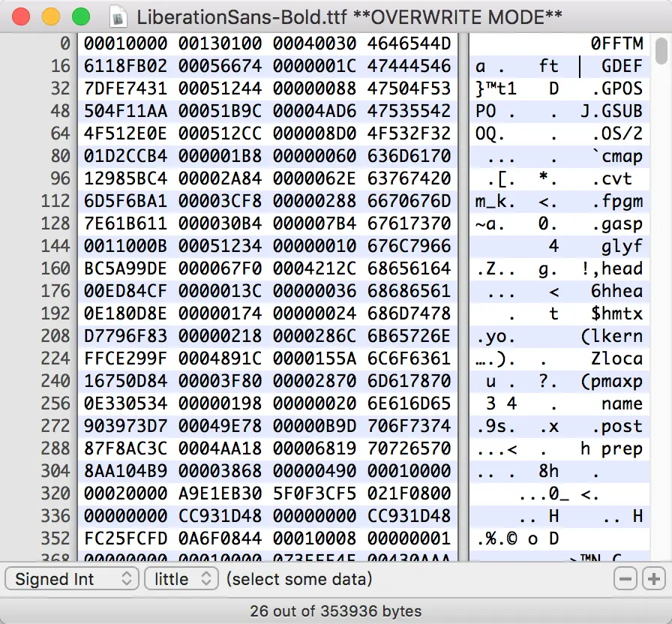Viewport: 672px width, 624px height.
Task: Add a data inspector row with plus button
Action: pos(654,579)
